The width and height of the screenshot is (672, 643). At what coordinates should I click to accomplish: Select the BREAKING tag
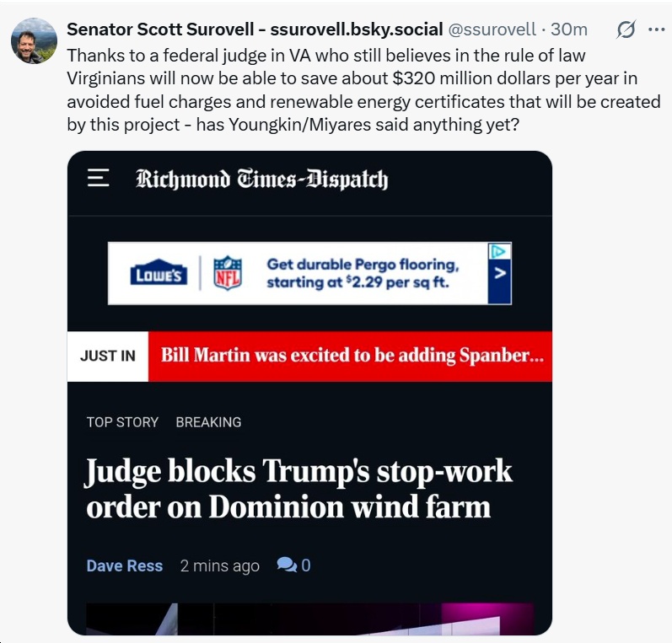208,422
